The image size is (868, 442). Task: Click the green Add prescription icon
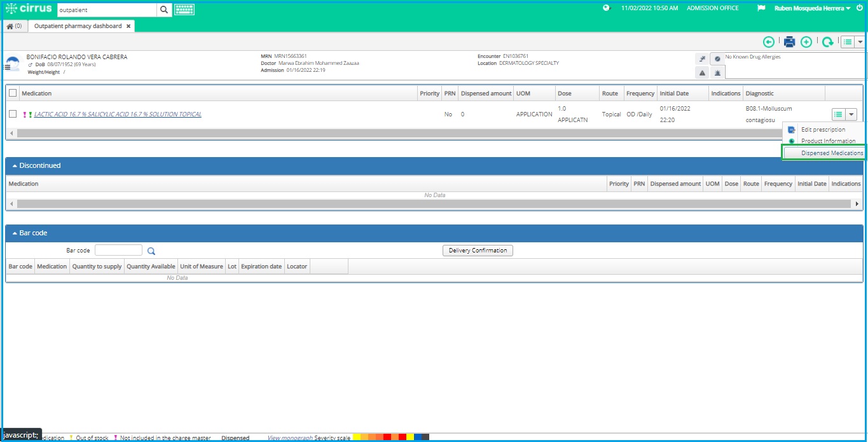point(806,41)
